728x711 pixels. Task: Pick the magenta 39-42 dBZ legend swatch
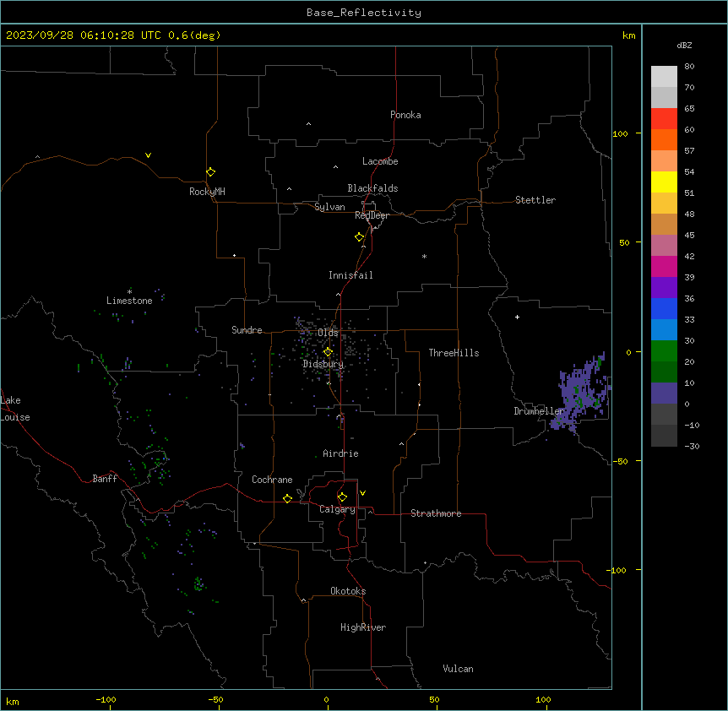point(664,267)
